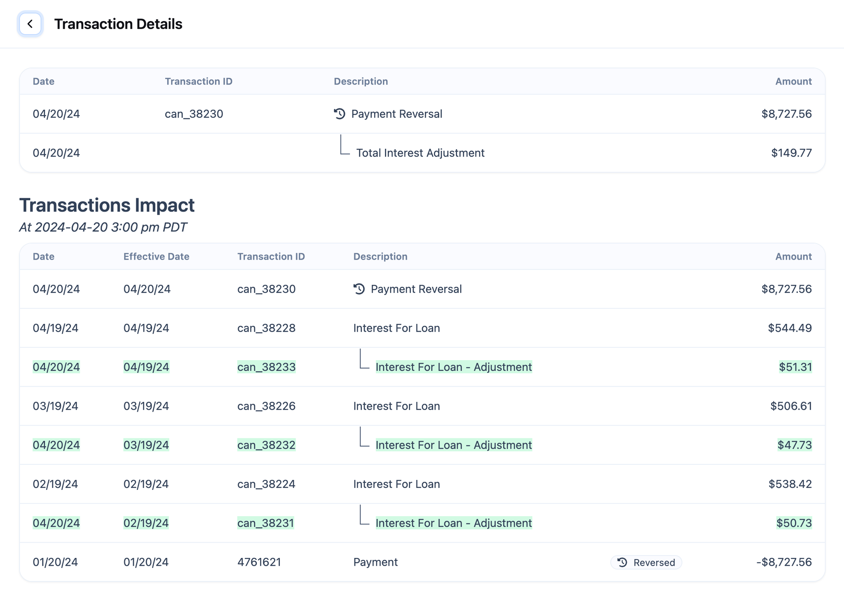Click the Reversed badge on Payment row
The image size is (844, 616).
646,562
